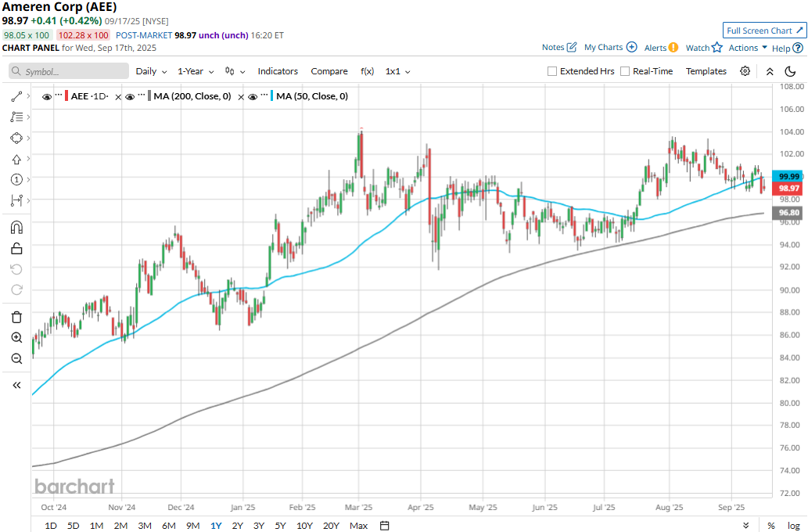Select the numbered circle annotation tool
Viewport: 808px width, 532px height.
pyautogui.click(x=16, y=179)
